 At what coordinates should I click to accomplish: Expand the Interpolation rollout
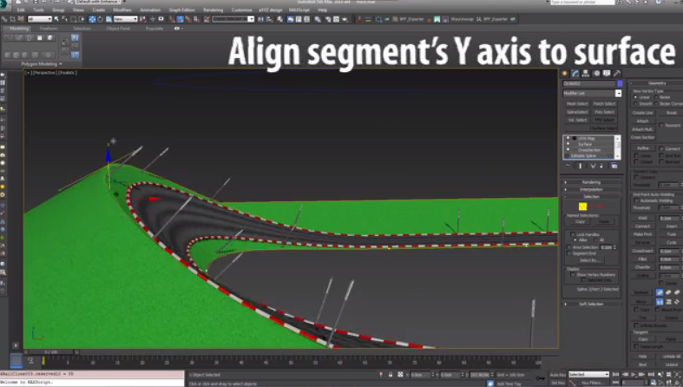point(591,190)
